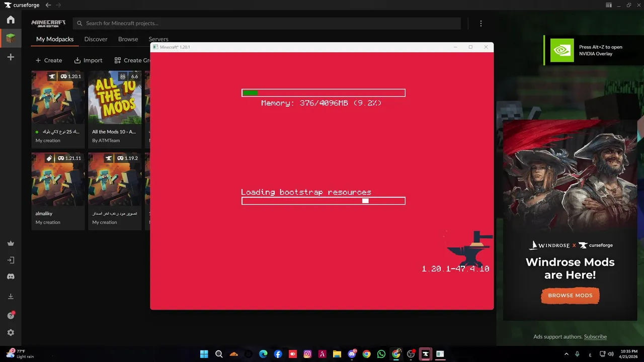Click the Subscribe link below the ad
644x362 pixels.
coord(595,337)
